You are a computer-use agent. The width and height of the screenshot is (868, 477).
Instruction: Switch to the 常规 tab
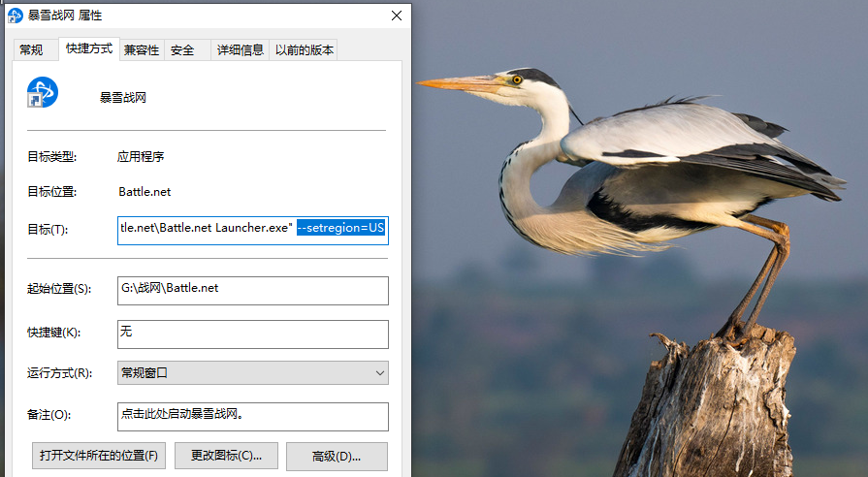click(x=31, y=50)
